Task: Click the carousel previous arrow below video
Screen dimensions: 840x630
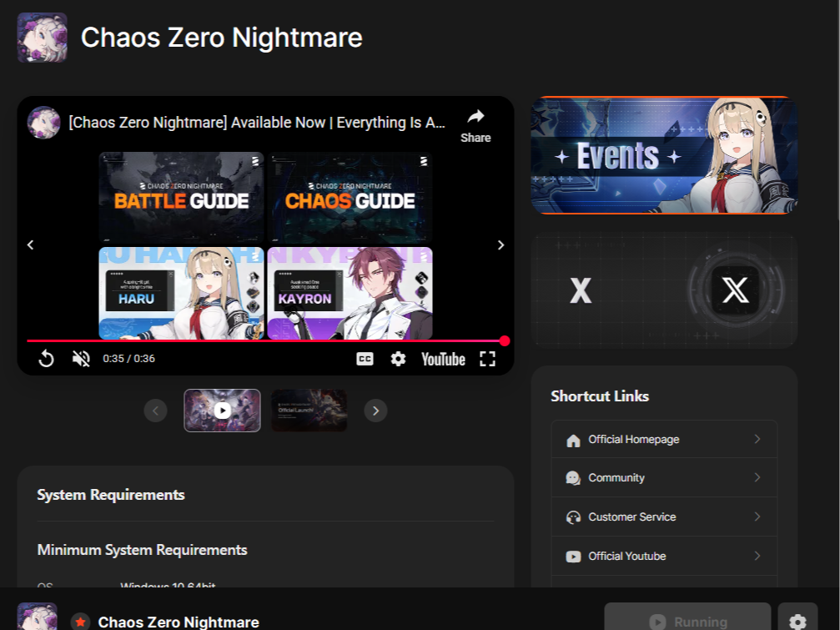Action: click(155, 411)
